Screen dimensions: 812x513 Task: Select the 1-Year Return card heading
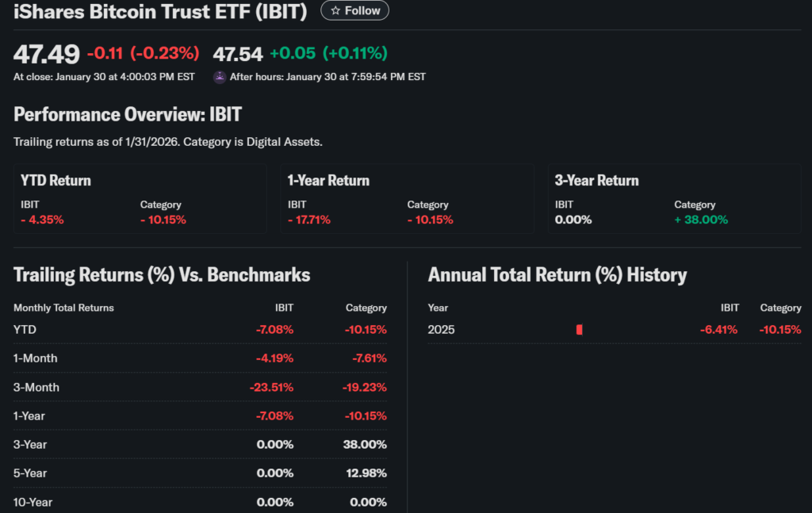point(328,180)
